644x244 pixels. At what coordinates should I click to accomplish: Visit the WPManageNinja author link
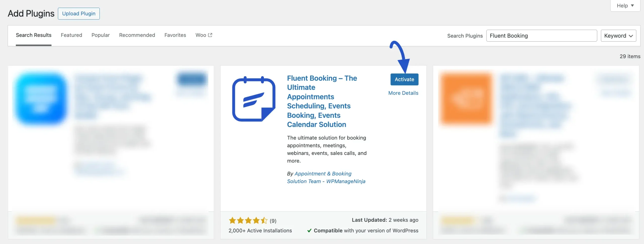pos(326,178)
